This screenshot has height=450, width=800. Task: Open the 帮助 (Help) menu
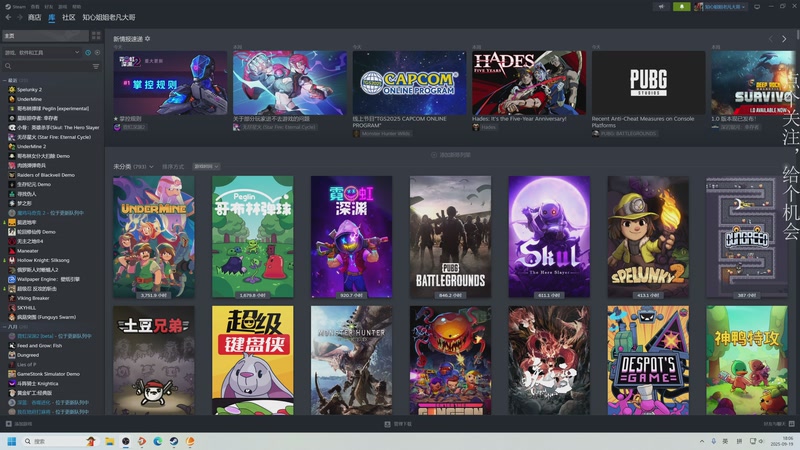coord(77,7)
